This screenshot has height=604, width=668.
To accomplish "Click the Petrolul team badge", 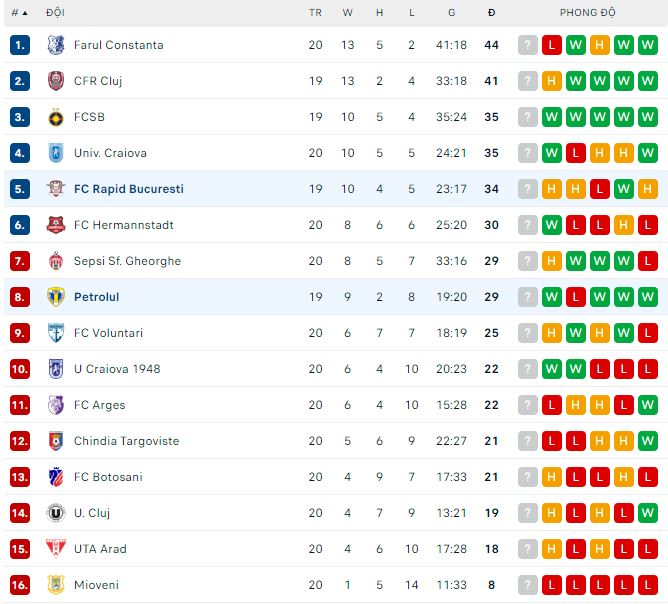I will [x=55, y=297].
